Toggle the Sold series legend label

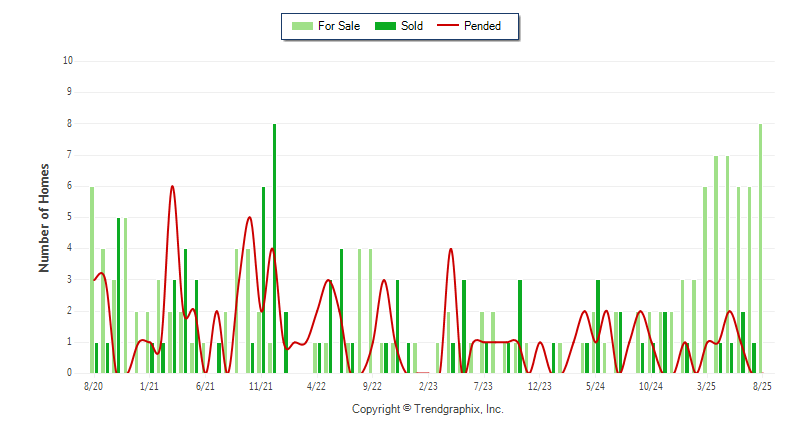[412, 26]
